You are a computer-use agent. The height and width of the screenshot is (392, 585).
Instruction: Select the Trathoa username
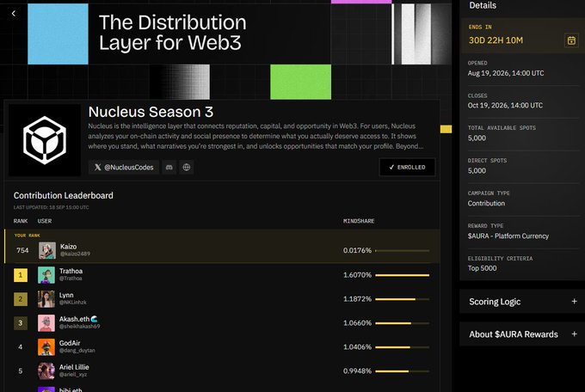71,271
